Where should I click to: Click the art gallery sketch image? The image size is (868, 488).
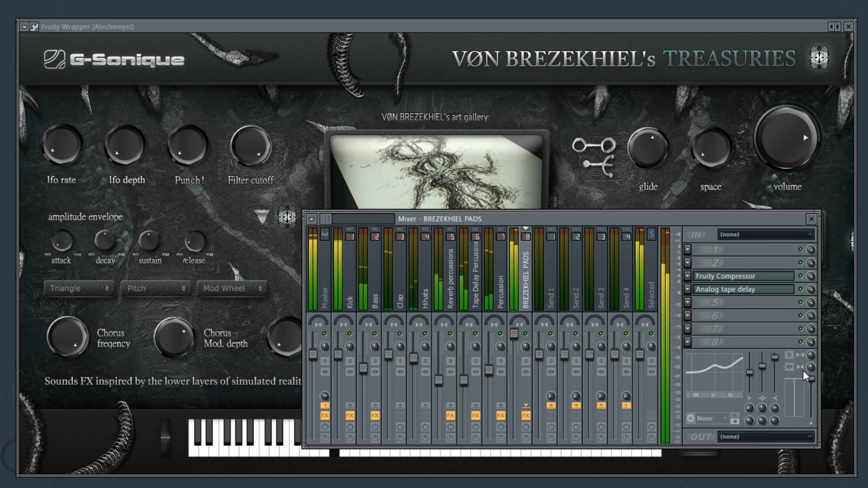(x=436, y=172)
